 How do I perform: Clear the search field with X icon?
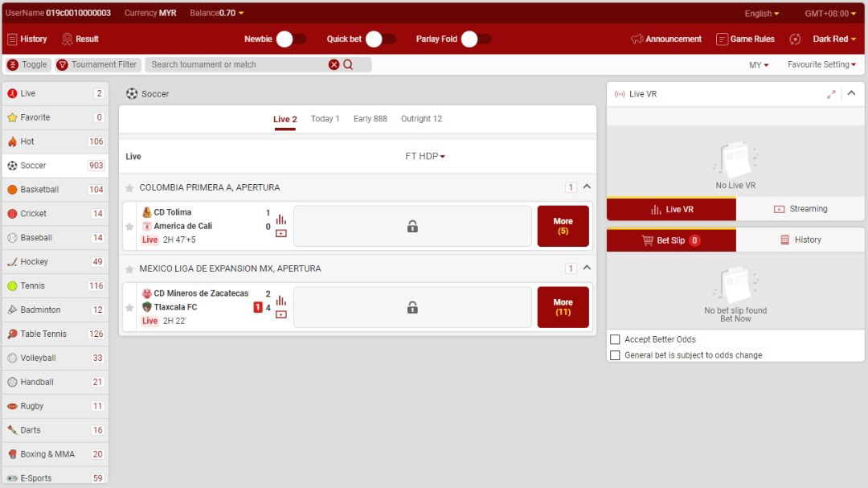[x=334, y=64]
